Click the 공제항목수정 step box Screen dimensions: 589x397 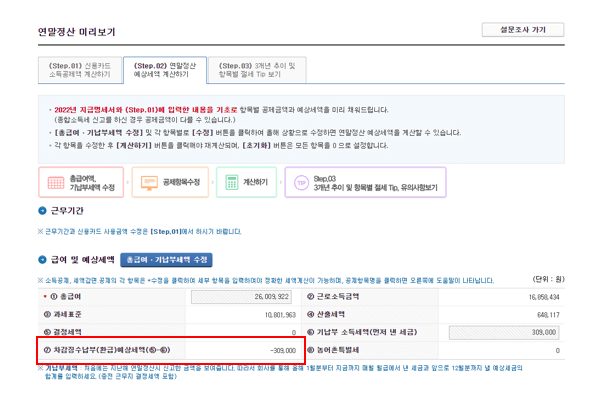170,183
